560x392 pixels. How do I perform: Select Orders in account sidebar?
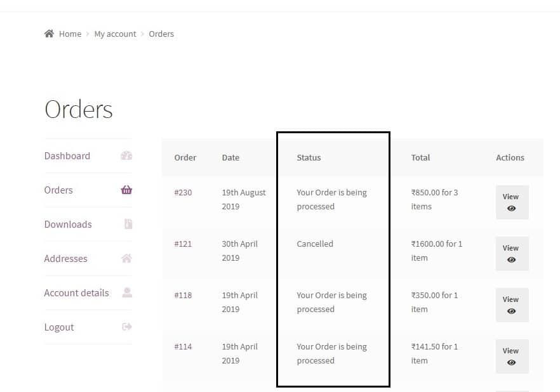pos(58,190)
